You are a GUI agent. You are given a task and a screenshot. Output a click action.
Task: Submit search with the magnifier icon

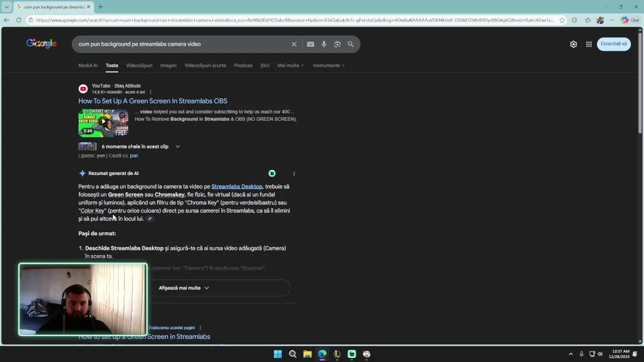(351, 44)
